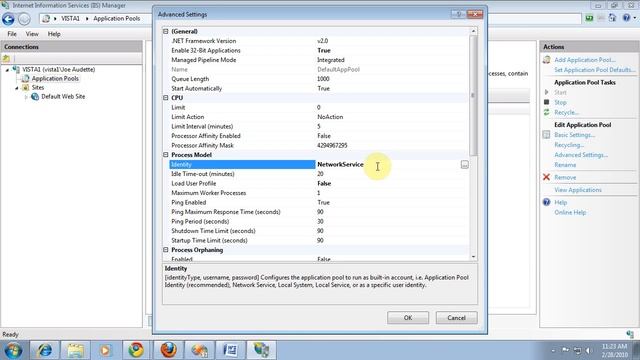
Task: Open the Windows Start orb
Action: [13, 350]
